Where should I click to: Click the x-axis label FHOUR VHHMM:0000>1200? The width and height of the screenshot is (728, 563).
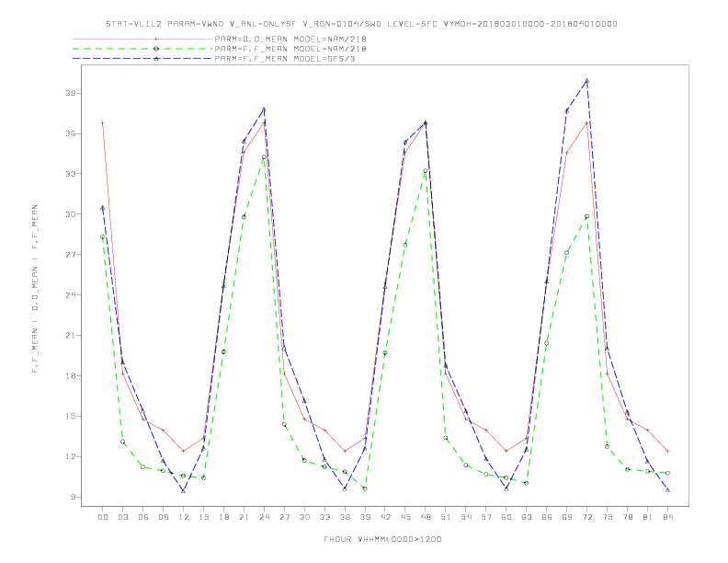pyautogui.click(x=382, y=539)
